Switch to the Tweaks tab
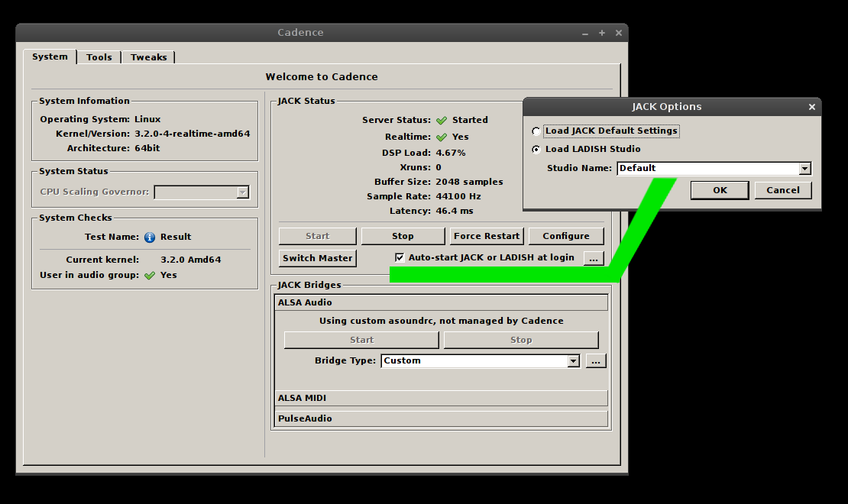This screenshot has width=848, height=504. (x=148, y=57)
